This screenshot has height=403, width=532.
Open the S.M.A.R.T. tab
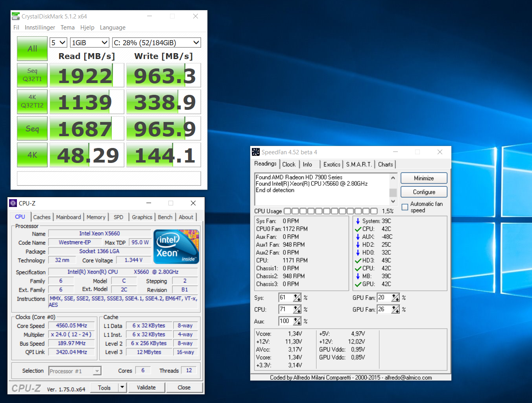coord(359,165)
